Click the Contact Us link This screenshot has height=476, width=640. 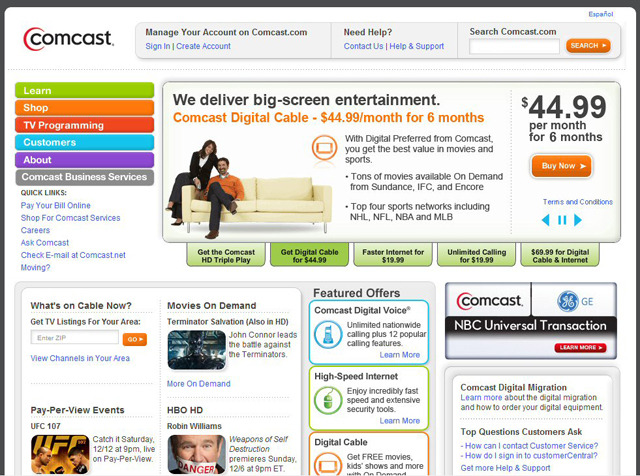pyautogui.click(x=363, y=46)
